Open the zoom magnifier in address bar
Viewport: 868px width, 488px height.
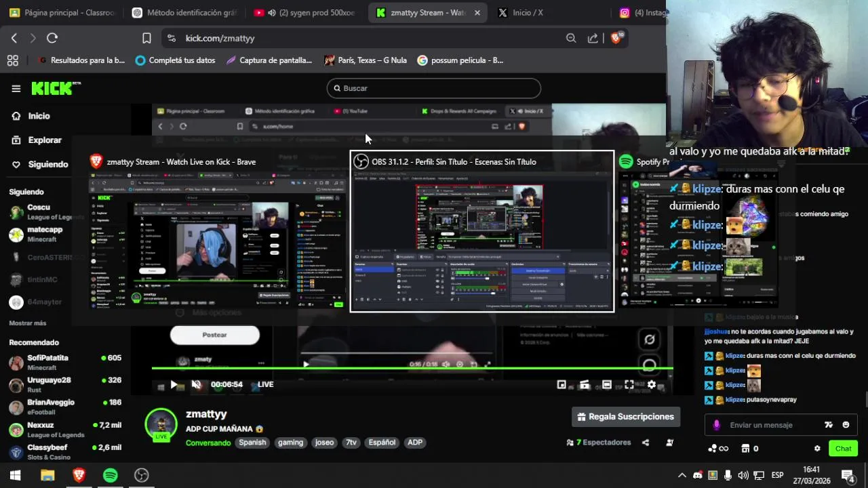571,38
